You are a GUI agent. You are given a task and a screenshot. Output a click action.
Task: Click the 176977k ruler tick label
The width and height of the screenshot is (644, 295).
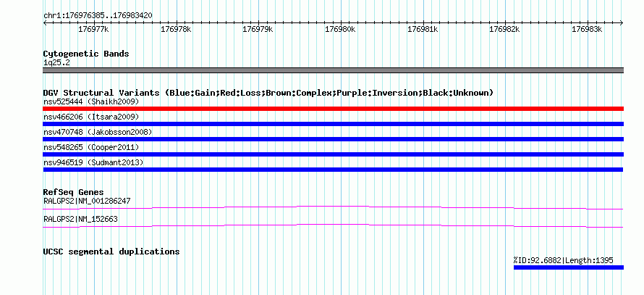pyautogui.click(x=93, y=29)
